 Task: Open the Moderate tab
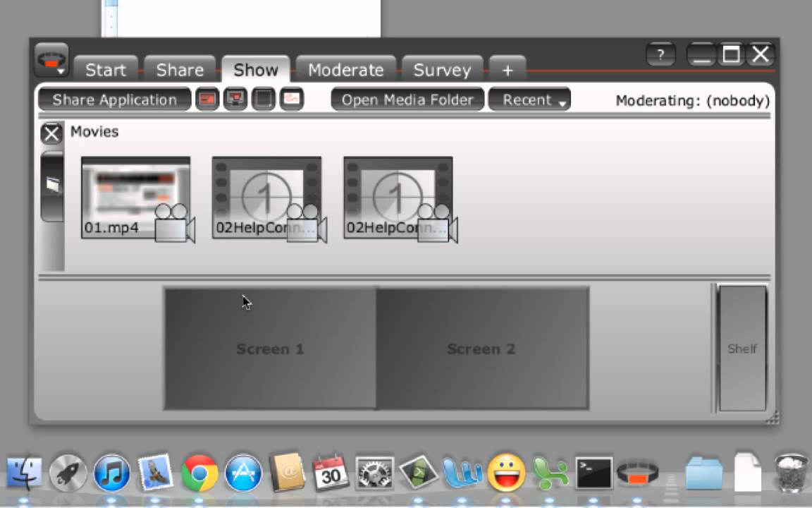(x=346, y=69)
